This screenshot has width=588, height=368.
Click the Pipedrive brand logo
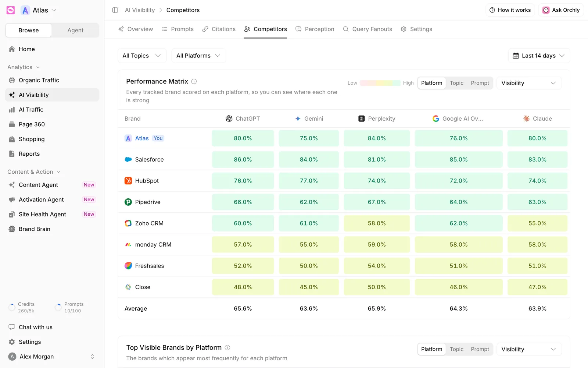128,202
